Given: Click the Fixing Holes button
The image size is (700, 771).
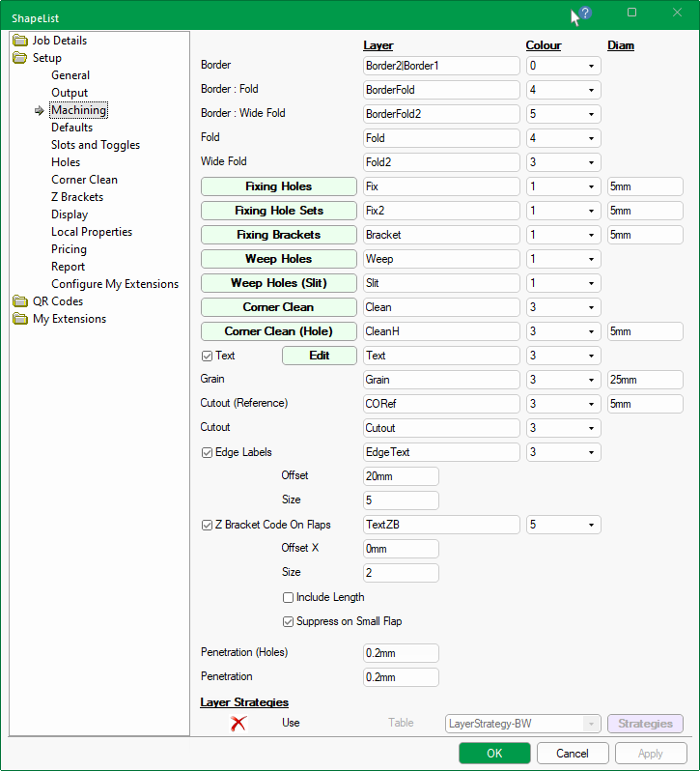Looking at the screenshot, I should (278, 186).
